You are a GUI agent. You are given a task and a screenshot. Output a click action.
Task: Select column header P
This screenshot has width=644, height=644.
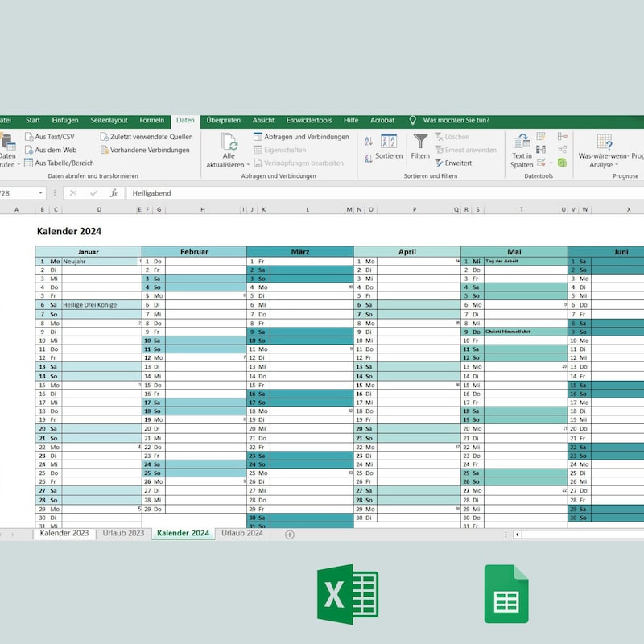pos(415,210)
